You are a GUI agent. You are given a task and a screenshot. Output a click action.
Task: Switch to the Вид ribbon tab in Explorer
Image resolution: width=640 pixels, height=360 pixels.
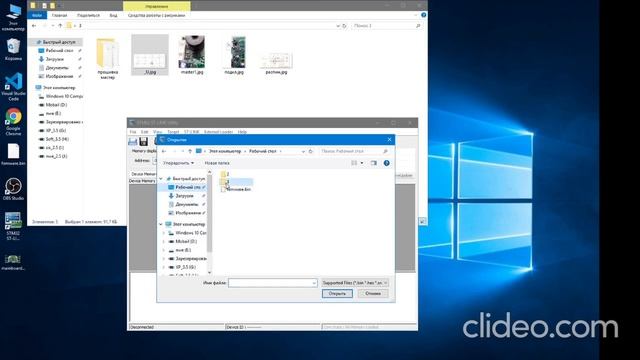[x=113, y=15]
